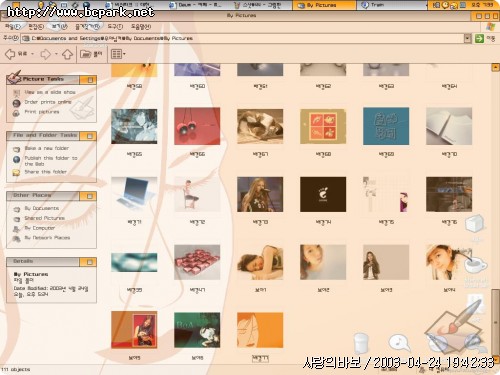Screen dimensions: 500x375
Task: Click the Order prints online icon
Action: coord(16,103)
